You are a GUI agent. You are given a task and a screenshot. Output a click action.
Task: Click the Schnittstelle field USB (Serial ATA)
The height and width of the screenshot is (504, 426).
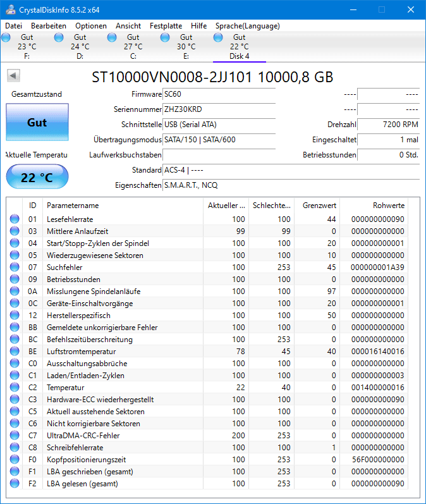click(x=219, y=125)
